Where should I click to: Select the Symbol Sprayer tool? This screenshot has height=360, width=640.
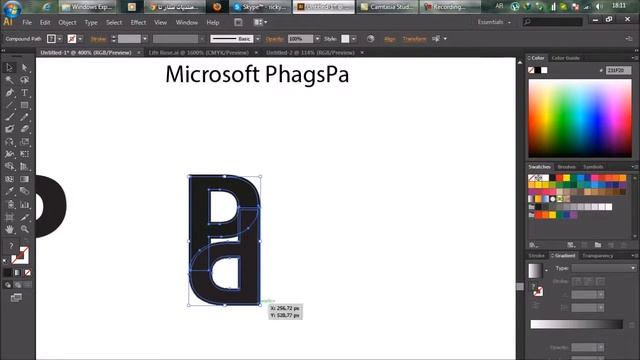(9, 204)
